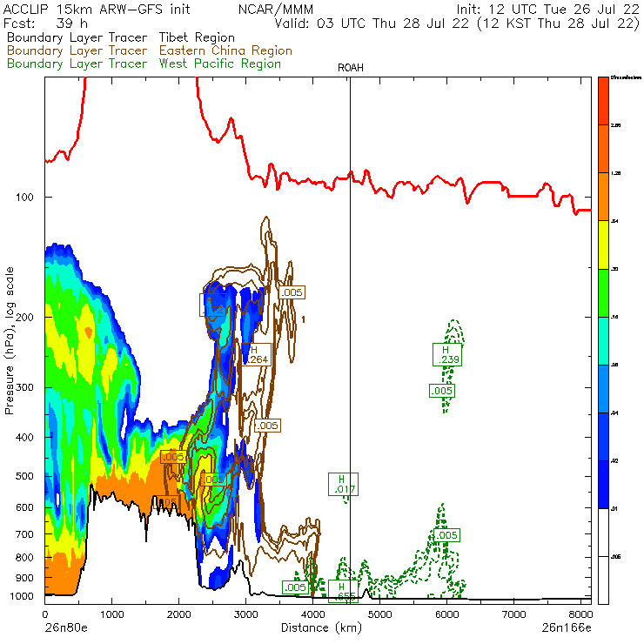Click the green color bar segment
Screen dimensions: 644x644
(x=603, y=292)
